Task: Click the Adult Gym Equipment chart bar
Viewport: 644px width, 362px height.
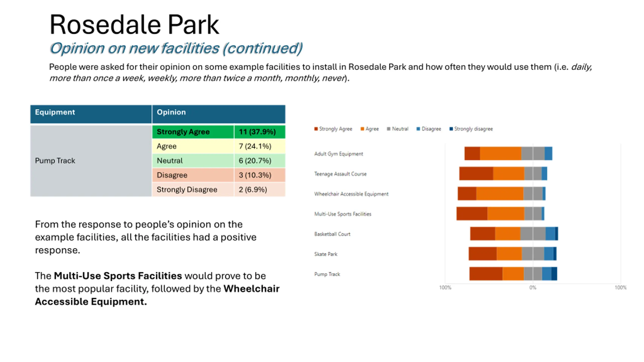Action: (508, 153)
